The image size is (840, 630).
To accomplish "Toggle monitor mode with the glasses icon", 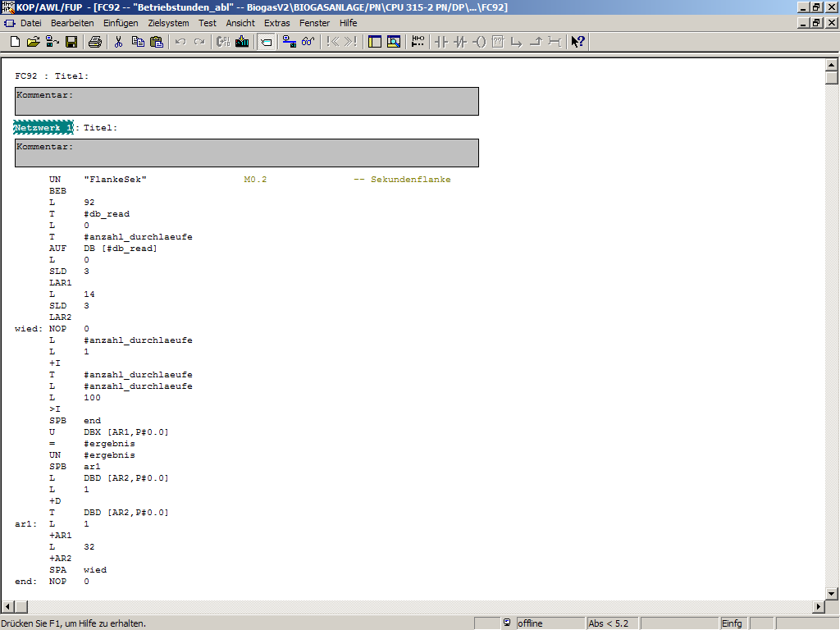I will tap(308, 42).
